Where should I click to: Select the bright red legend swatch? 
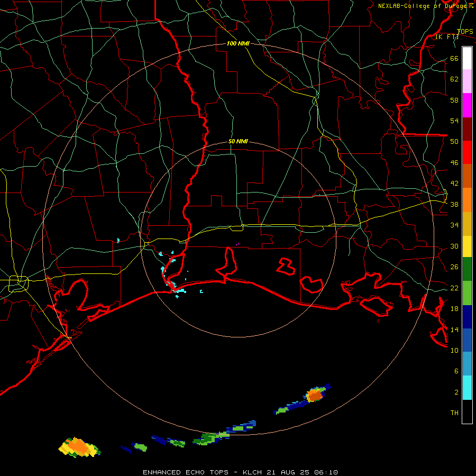coord(467,152)
